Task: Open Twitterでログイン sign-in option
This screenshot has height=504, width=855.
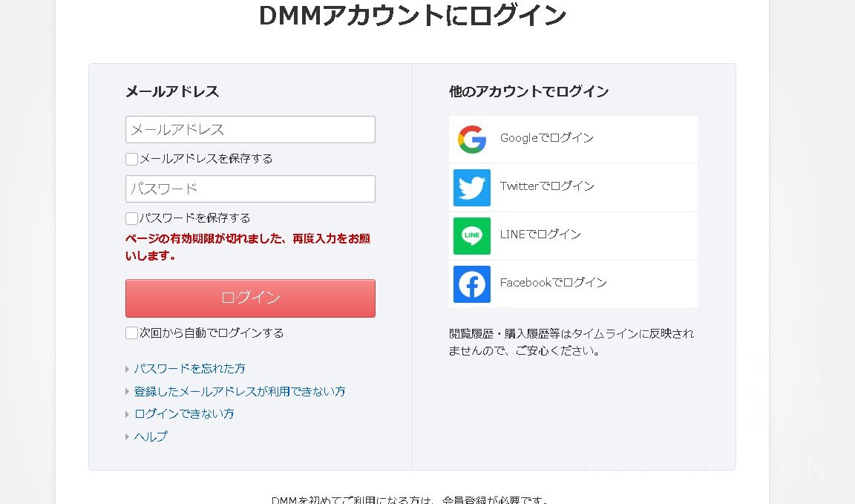Action: click(x=546, y=187)
